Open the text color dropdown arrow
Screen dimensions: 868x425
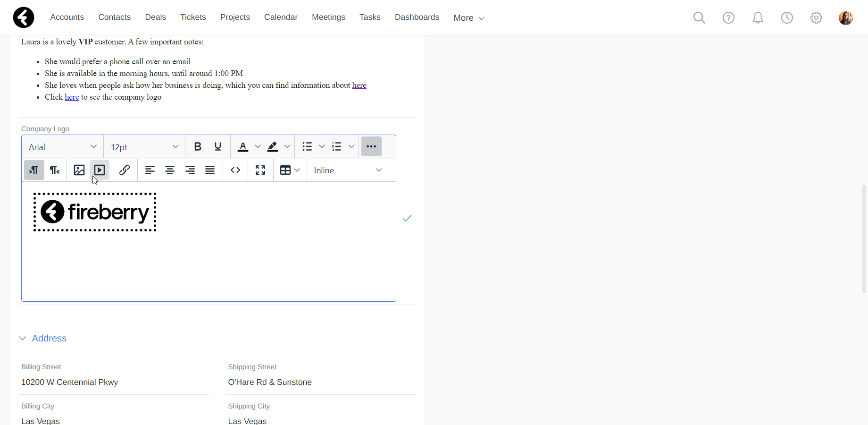pyautogui.click(x=258, y=146)
